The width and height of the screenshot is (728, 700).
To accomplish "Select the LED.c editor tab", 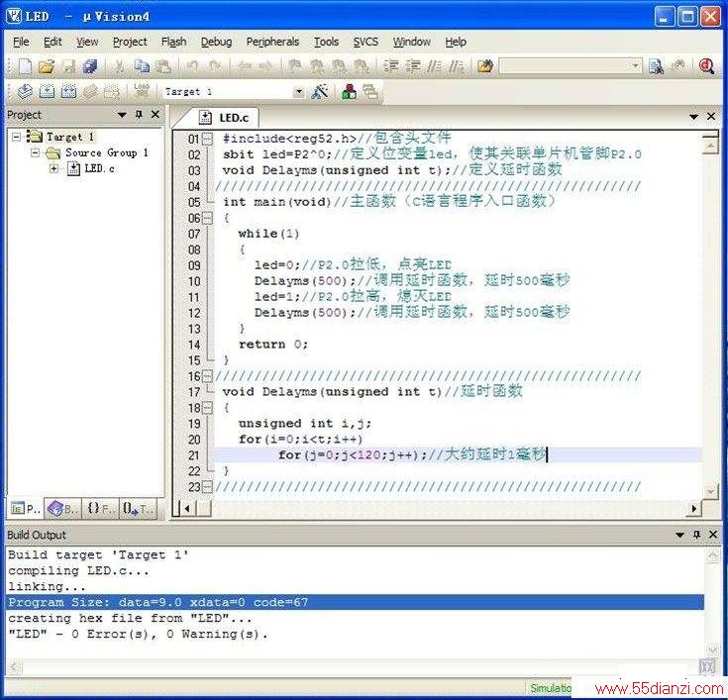I will 224,118.
